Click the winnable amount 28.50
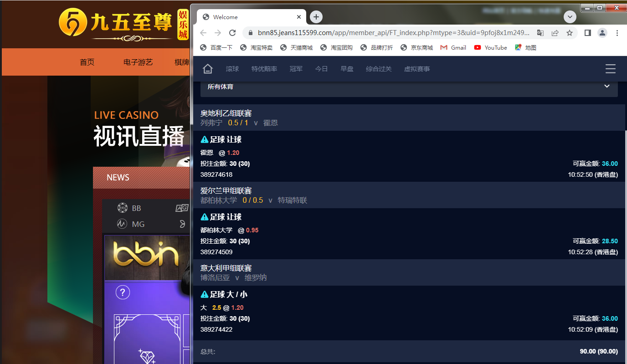This screenshot has width=627, height=364. point(610,241)
